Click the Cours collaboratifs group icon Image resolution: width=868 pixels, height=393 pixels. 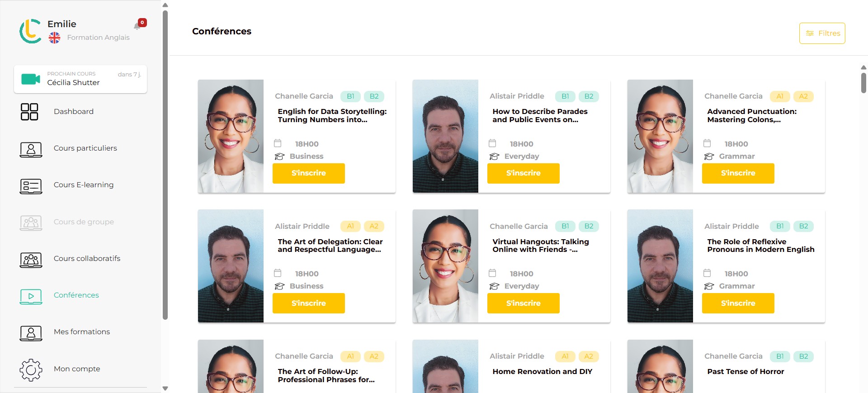pos(31,260)
